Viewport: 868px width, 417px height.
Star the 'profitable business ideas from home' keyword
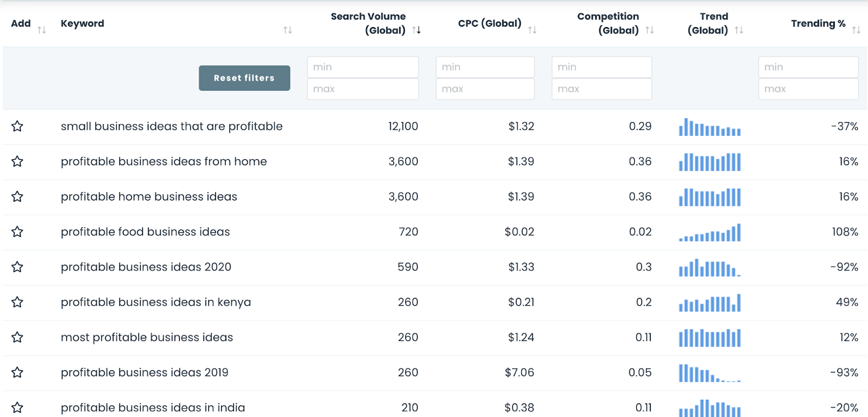point(17,161)
